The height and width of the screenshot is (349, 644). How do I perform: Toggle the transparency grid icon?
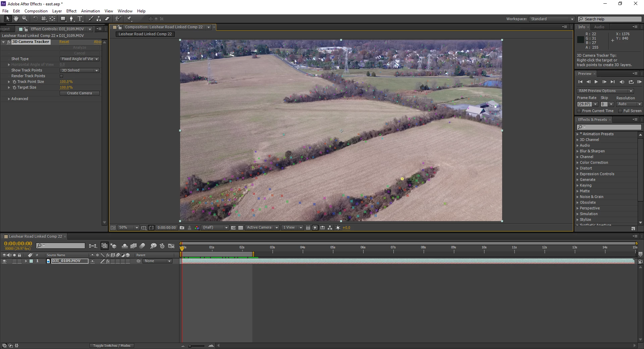[240, 228]
